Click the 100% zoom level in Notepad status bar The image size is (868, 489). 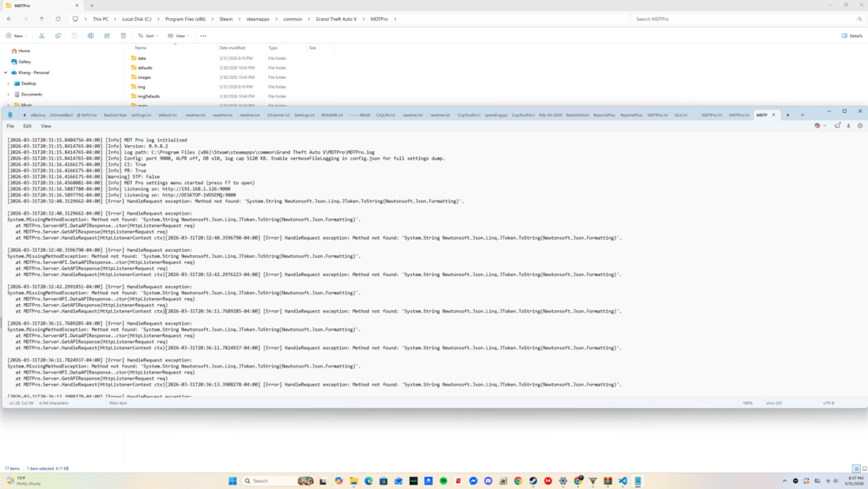[x=747, y=403]
